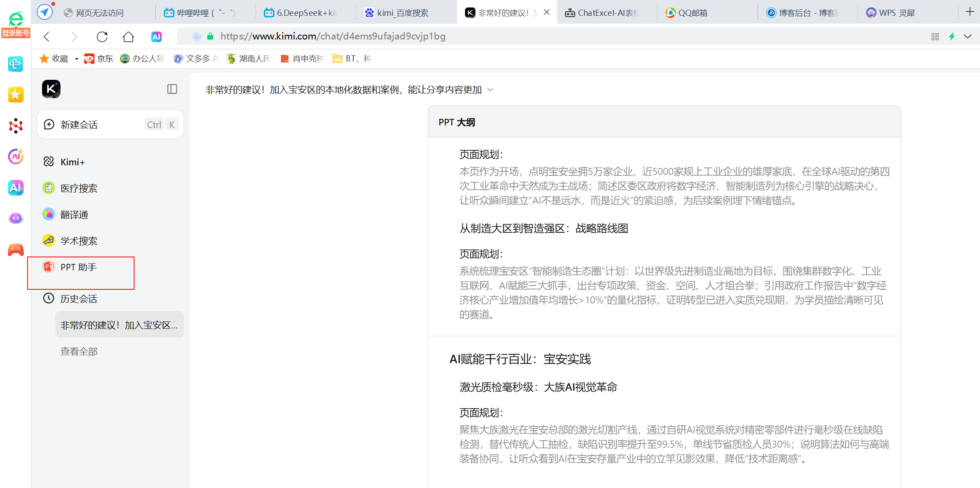This screenshot has height=488, width=980.
Task: Click the address bar URL field
Action: click(333, 36)
